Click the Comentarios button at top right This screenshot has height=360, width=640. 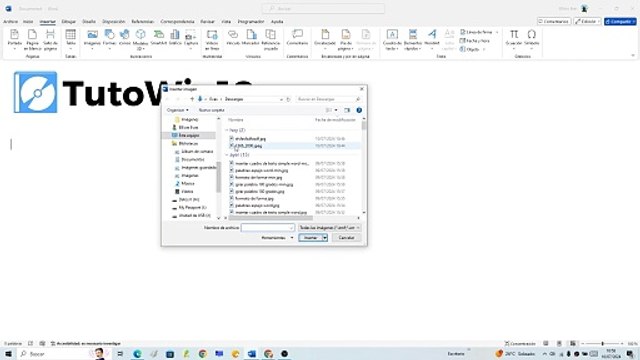click(553, 21)
